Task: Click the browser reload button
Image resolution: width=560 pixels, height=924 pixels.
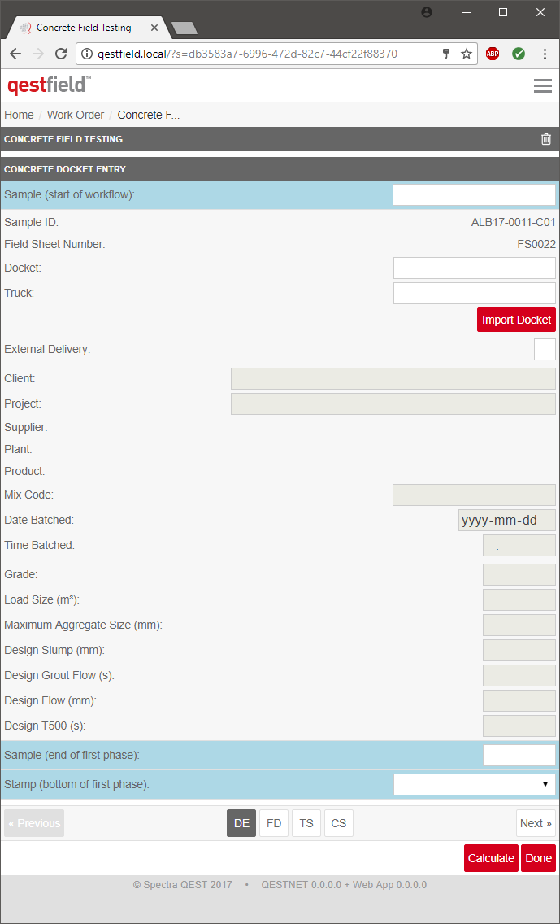Action: (61, 54)
